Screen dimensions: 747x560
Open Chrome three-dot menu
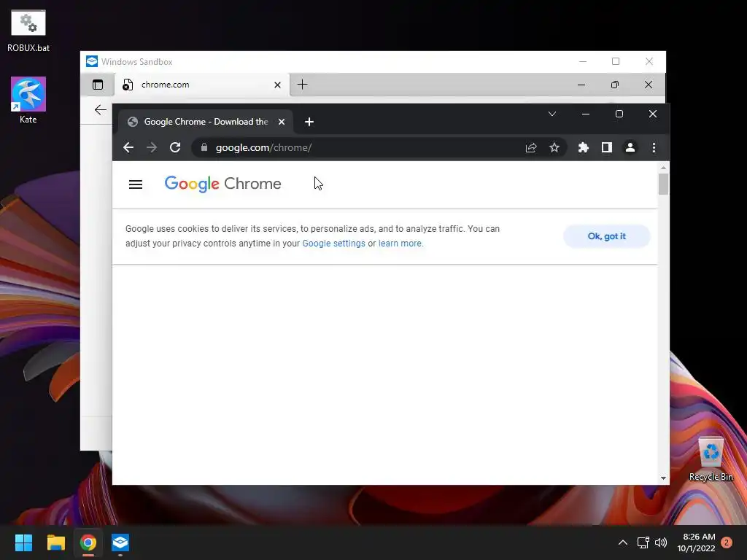pos(654,147)
